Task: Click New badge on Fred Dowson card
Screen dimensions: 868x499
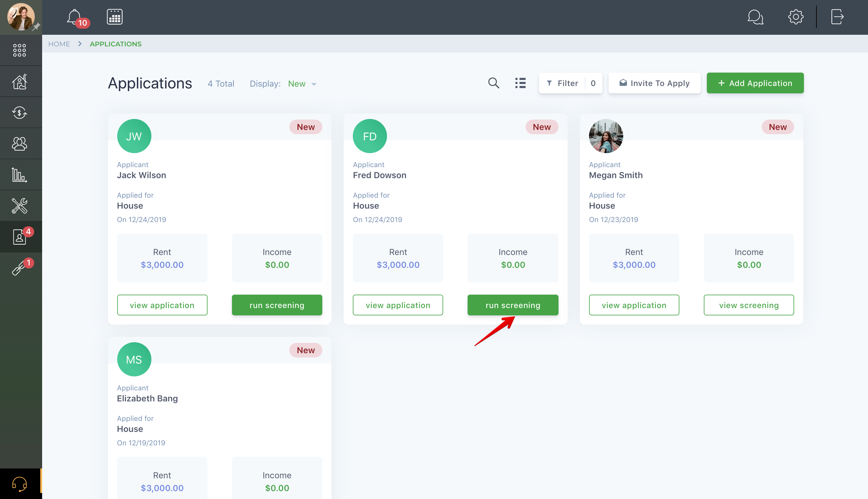Action: coord(541,127)
